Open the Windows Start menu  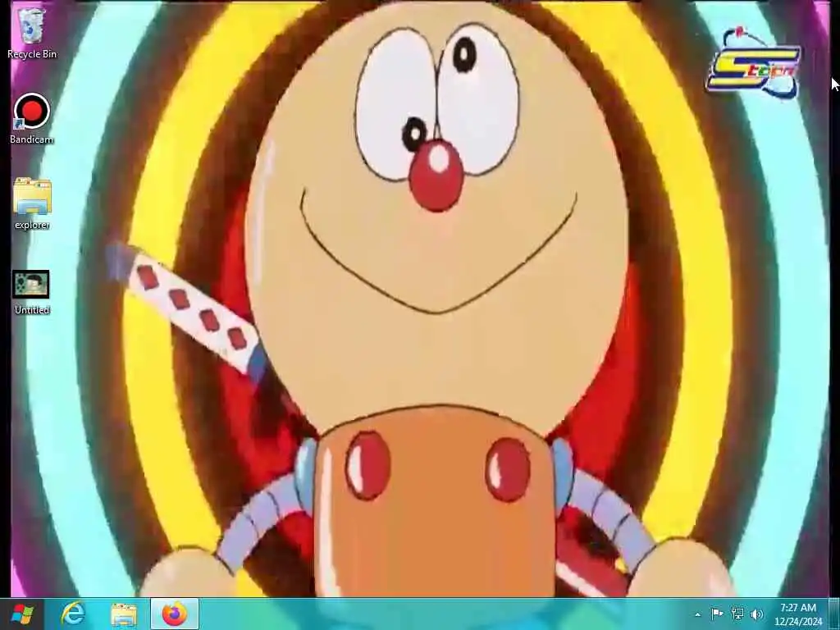22,614
